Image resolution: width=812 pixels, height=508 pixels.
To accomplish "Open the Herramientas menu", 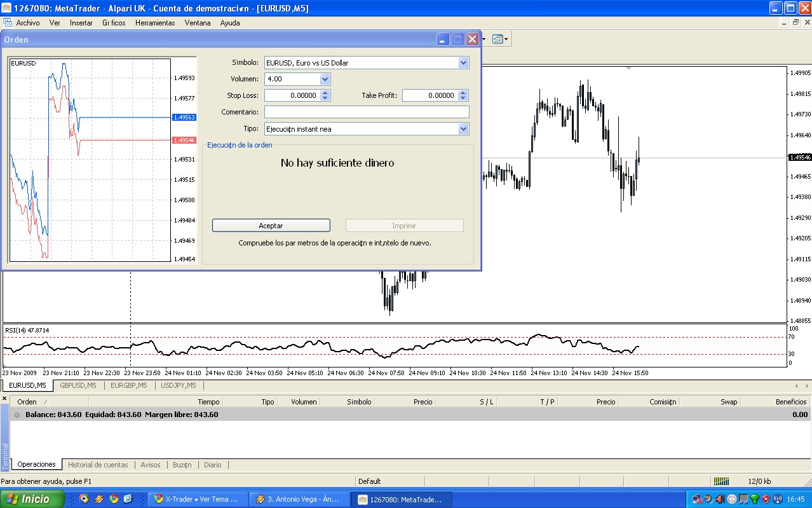I will point(155,23).
